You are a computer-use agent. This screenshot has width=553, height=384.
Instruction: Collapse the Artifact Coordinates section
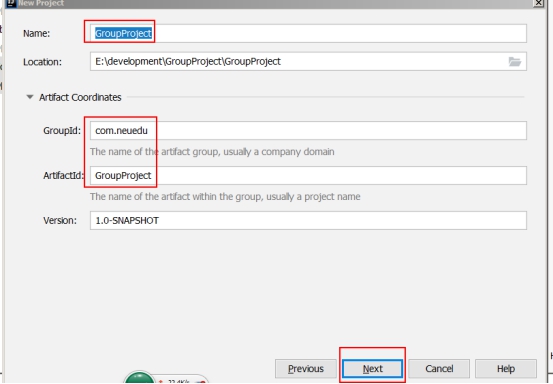(30, 97)
